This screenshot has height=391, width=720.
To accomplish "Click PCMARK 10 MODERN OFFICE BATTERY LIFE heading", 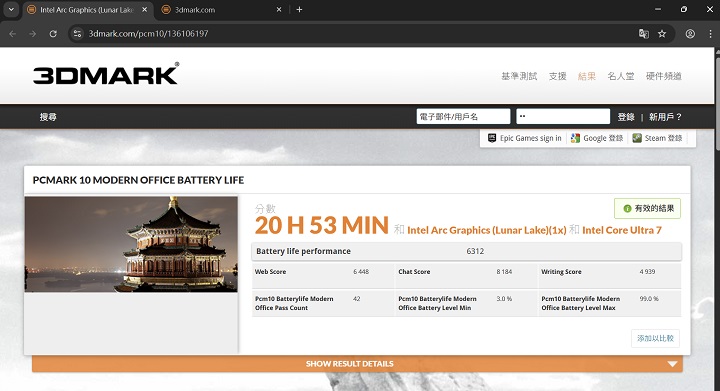I will [x=138, y=180].
